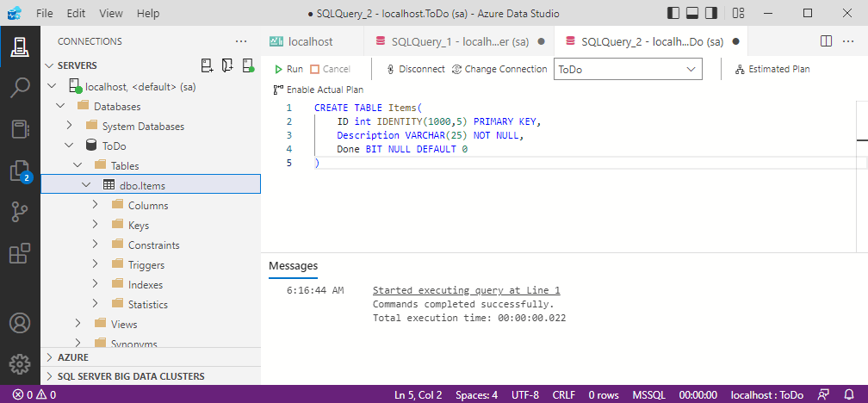
Task: Click 'Started executing query at Line 1' link
Action: pos(467,290)
